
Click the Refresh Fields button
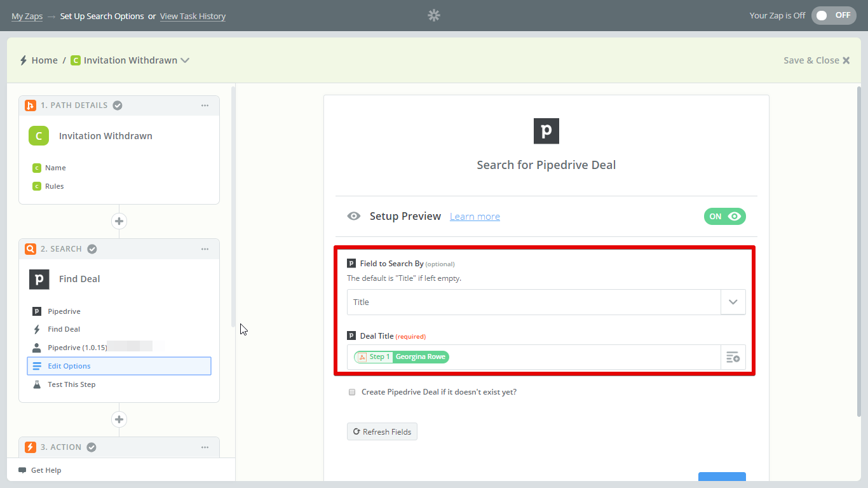point(382,431)
